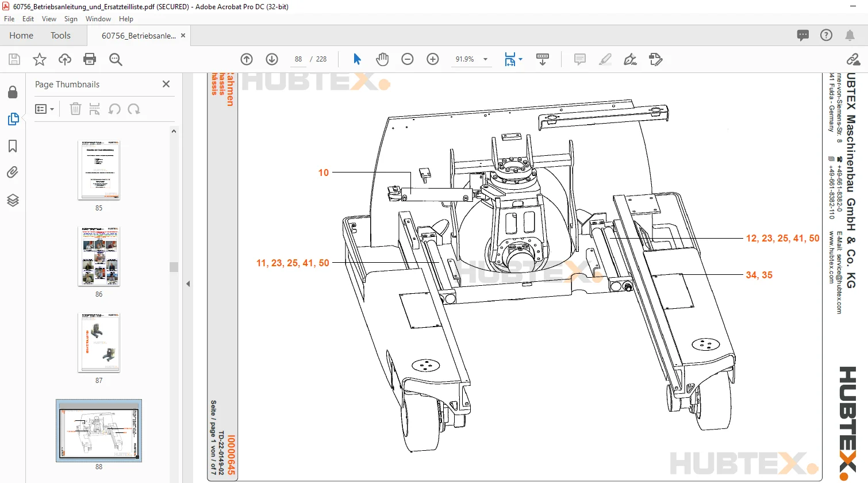Upload the file to Document Cloud

(65, 59)
